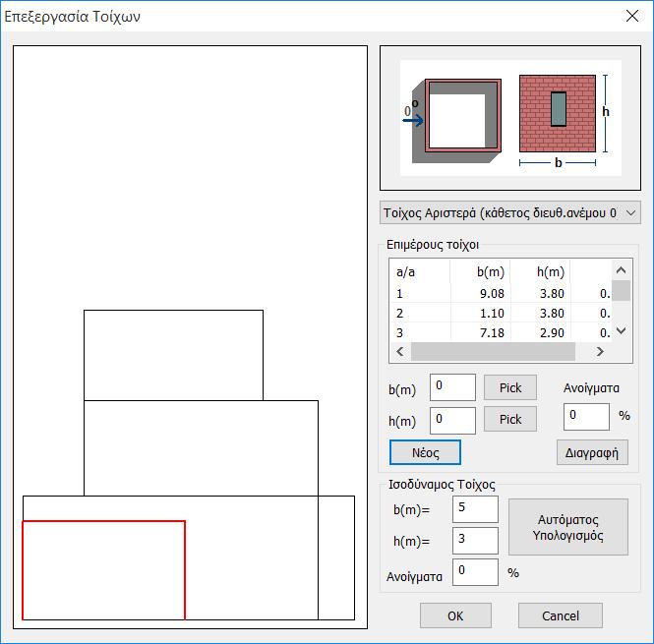Cancel the wall editing dialog
The width and height of the screenshot is (654, 644).
click(x=561, y=615)
